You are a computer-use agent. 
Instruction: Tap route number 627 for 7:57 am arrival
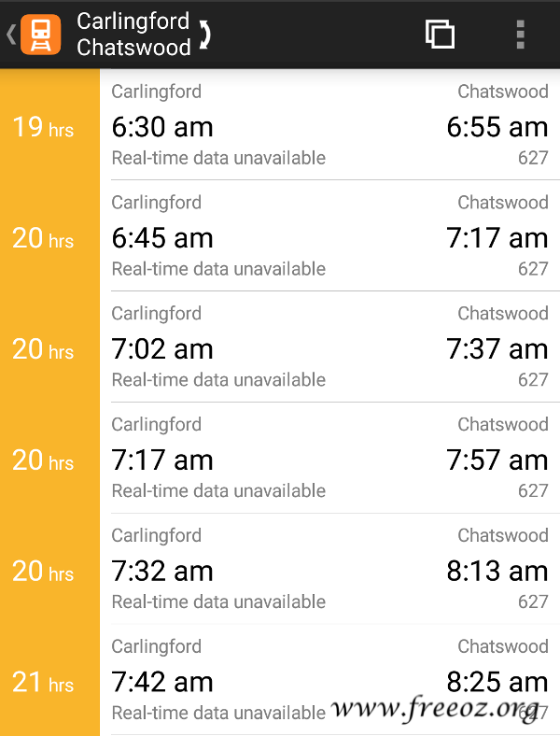click(533, 491)
